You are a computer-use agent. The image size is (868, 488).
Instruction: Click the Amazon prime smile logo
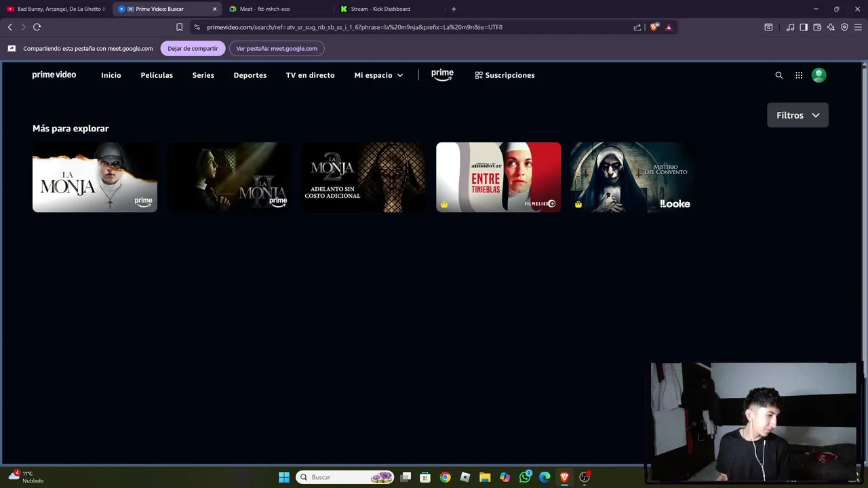[442, 75]
